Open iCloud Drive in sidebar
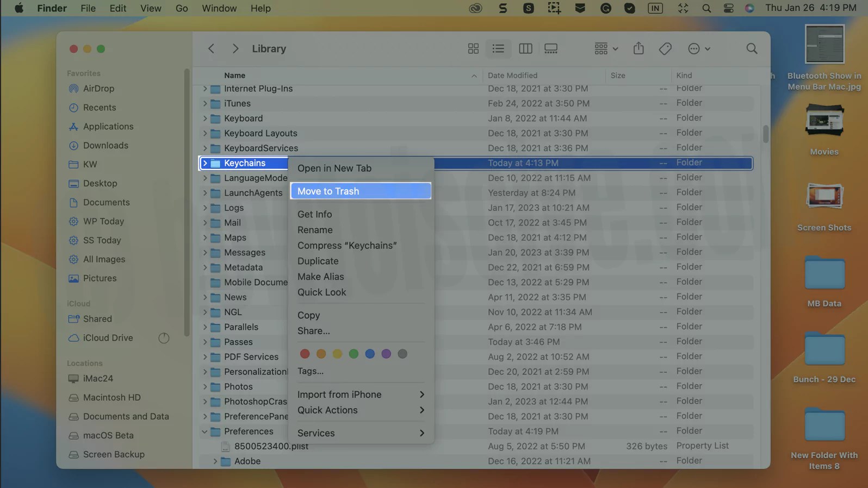Screen dimensions: 868x488 click(108, 338)
